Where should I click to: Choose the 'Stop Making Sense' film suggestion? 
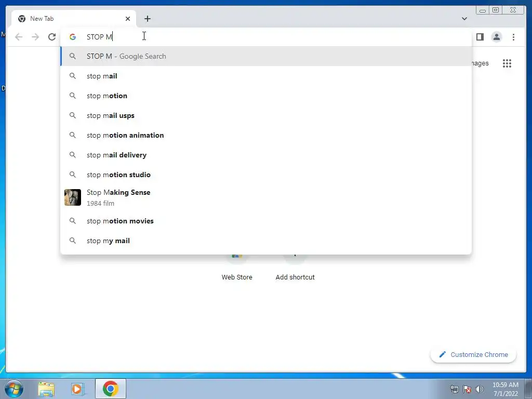[266, 197]
